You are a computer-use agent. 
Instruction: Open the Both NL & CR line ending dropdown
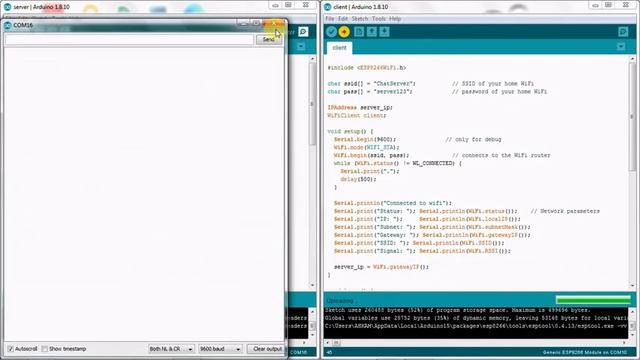coord(171,349)
